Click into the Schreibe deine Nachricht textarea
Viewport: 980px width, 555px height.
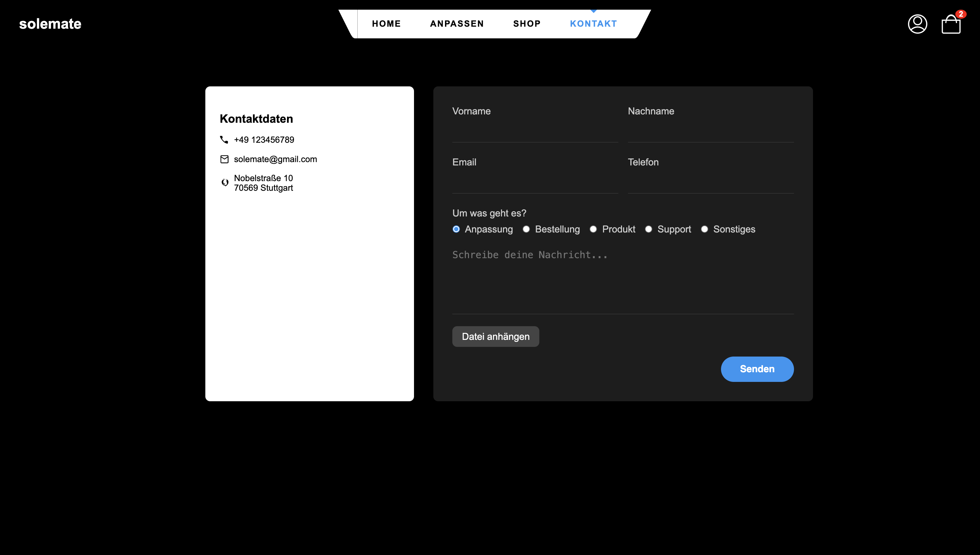[623, 280]
